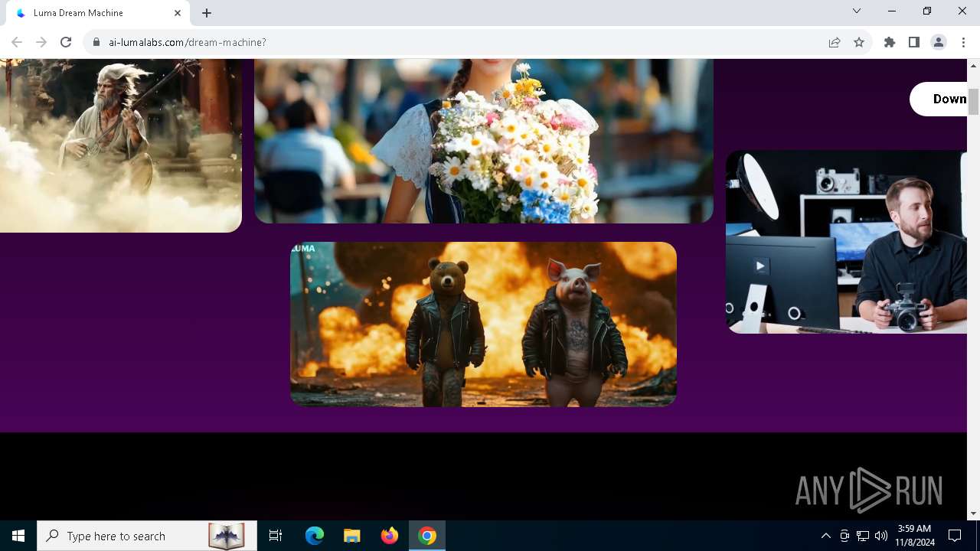Expand the tab search chevron
Screen dimensions: 980x551
pos(857,11)
